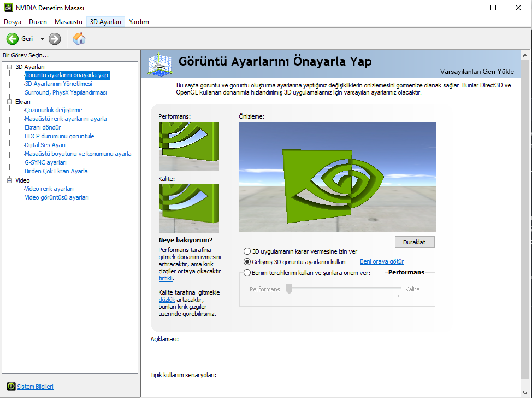Click the Performans preview thumbnail
The height and width of the screenshot is (398, 532).
[x=188, y=147]
